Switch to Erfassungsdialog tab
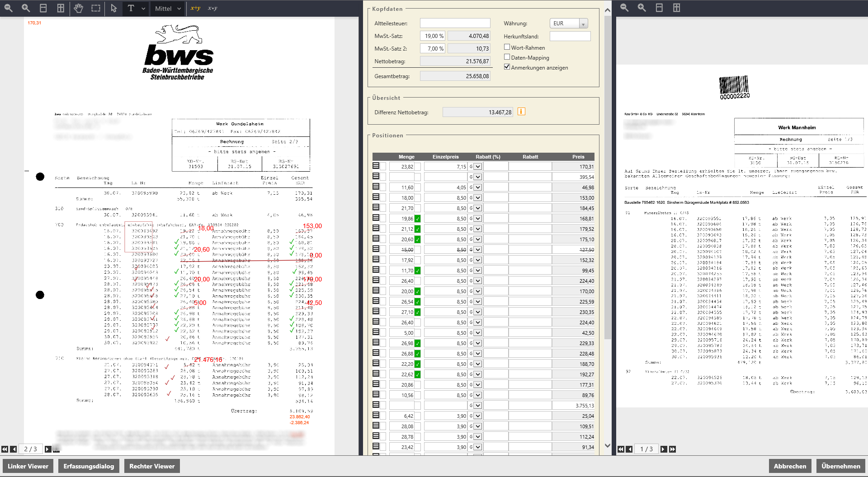 tap(89, 466)
